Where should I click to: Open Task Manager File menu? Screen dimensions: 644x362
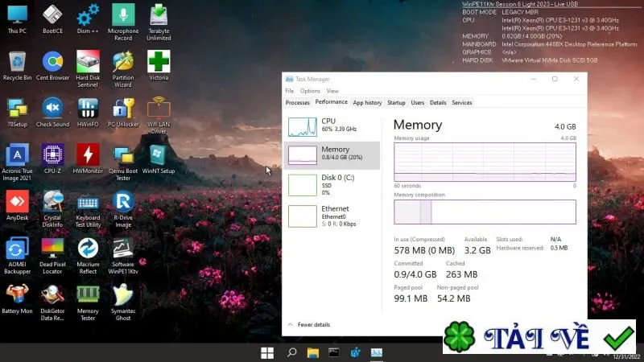pyautogui.click(x=290, y=91)
